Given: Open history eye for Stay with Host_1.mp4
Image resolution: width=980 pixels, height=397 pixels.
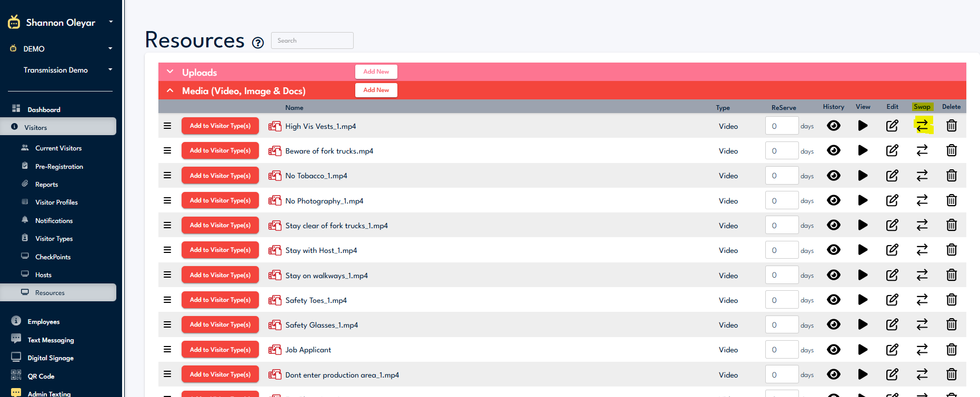Looking at the screenshot, I should tap(834, 250).
